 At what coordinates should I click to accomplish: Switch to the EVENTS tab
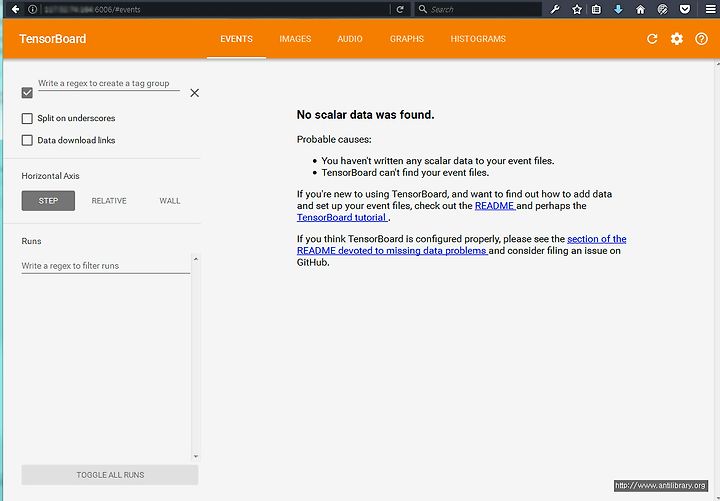236,39
